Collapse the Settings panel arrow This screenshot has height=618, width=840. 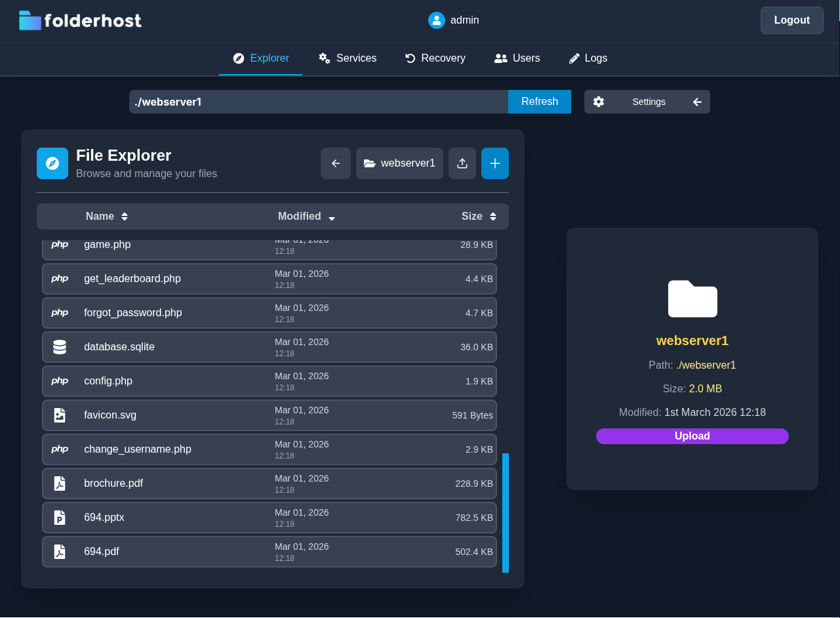pyautogui.click(x=697, y=102)
